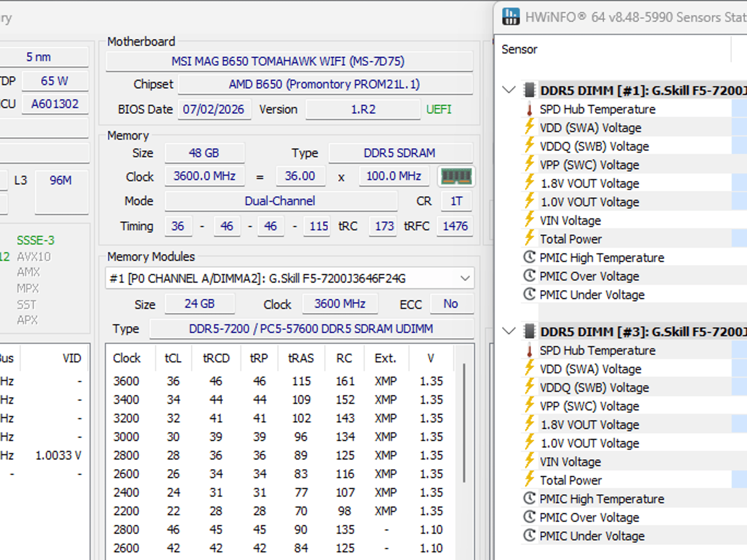Click BIOS date 07/02/2026 value

click(x=214, y=109)
